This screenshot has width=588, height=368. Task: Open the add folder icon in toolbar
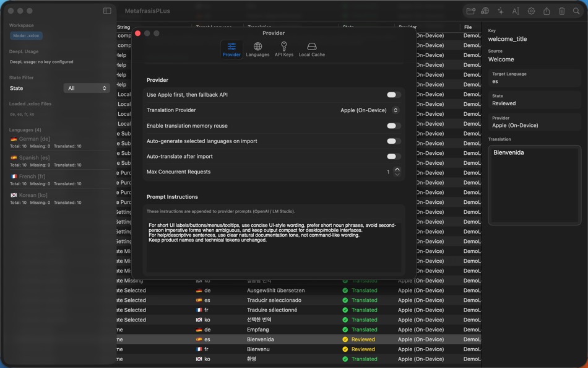(470, 11)
